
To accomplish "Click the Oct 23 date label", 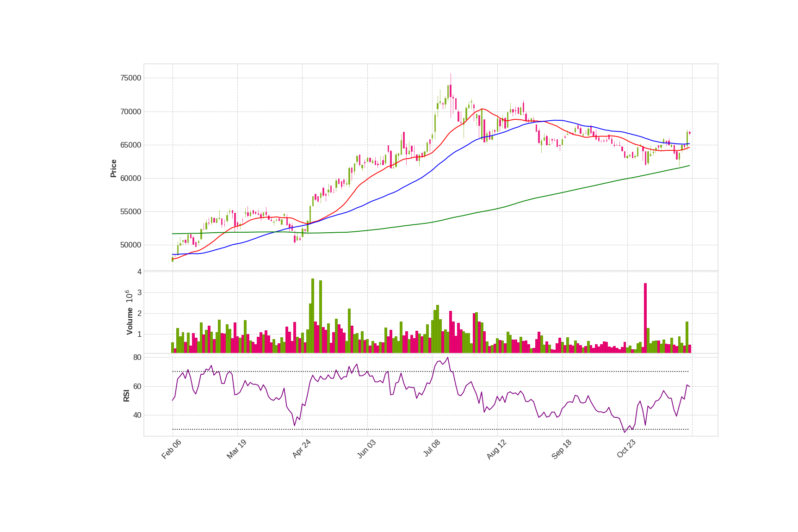I will [x=626, y=449].
